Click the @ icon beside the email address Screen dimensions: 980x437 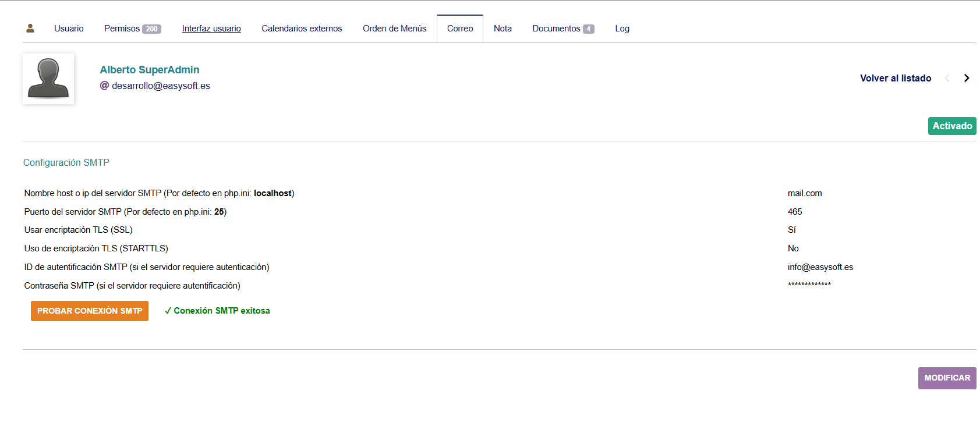tap(104, 86)
